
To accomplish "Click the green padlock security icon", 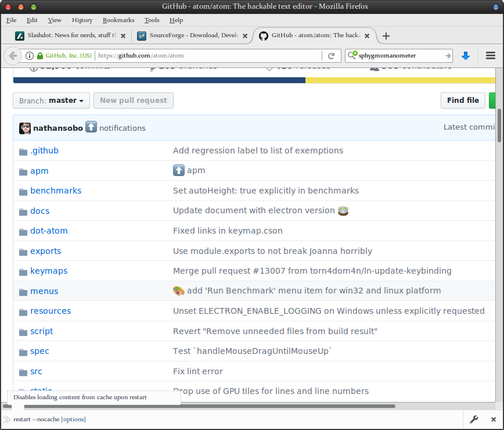I will (x=40, y=56).
